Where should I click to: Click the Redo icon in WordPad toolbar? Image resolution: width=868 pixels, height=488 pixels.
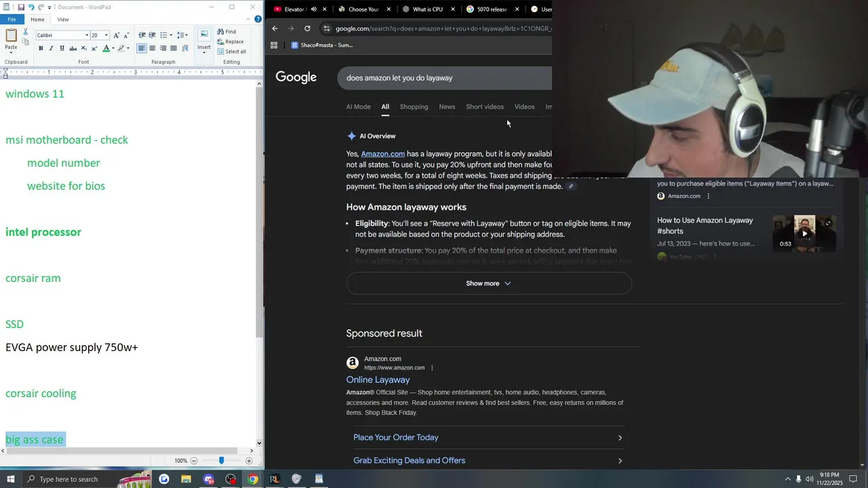pyautogui.click(x=41, y=7)
